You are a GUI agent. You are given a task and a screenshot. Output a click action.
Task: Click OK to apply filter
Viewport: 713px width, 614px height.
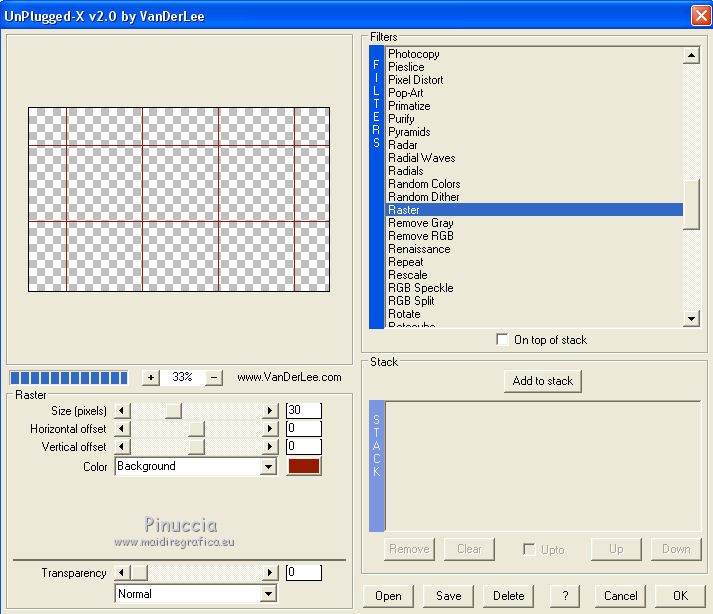(x=680, y=595)
